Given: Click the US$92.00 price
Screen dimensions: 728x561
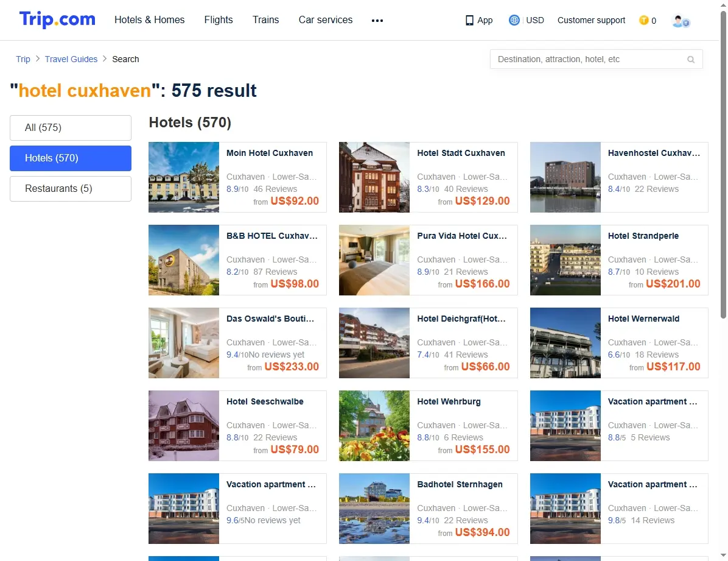Looking at the screenshot, I should 295,201.
